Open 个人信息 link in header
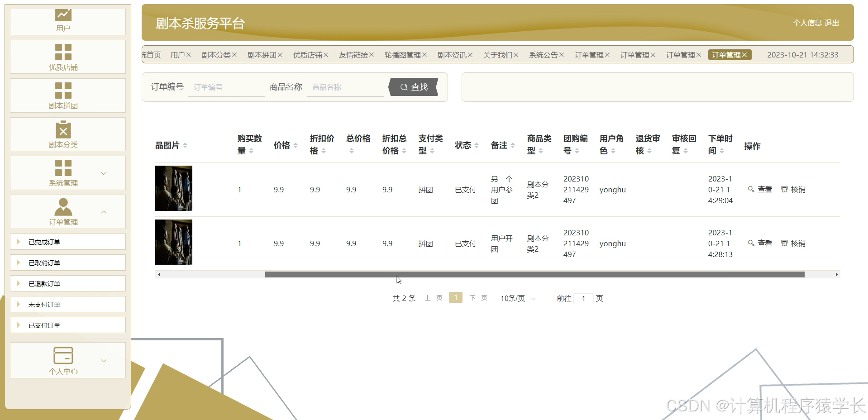 point(807,23)
